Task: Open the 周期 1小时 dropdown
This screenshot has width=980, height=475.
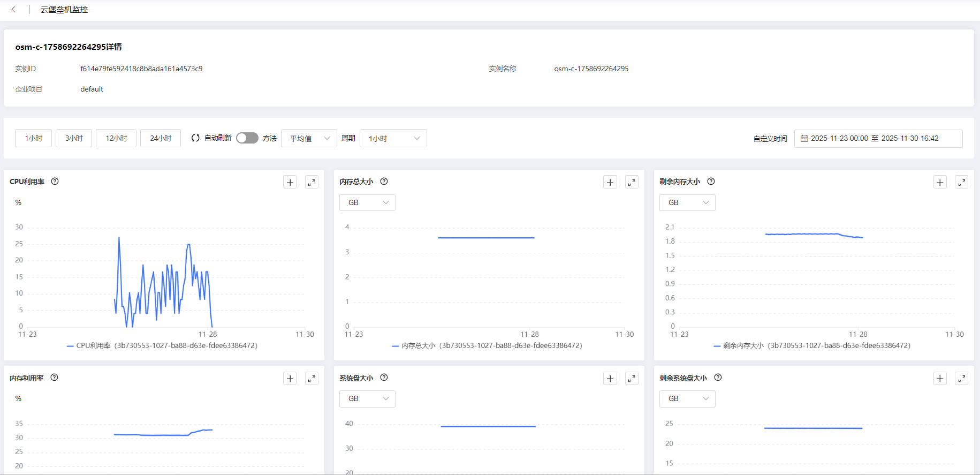Action: tap(393, 138)
